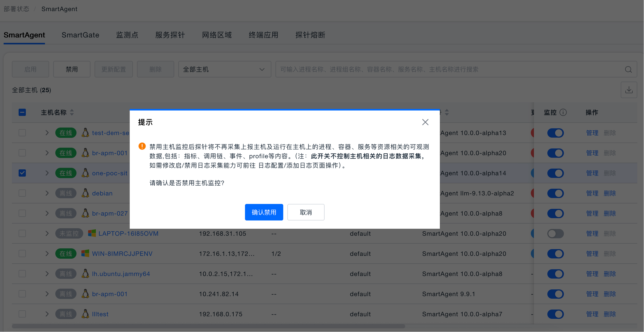
Task: Click the Windows icon beside WIN-8IMRCJJPENV
Action: click(x=85, y=254)
